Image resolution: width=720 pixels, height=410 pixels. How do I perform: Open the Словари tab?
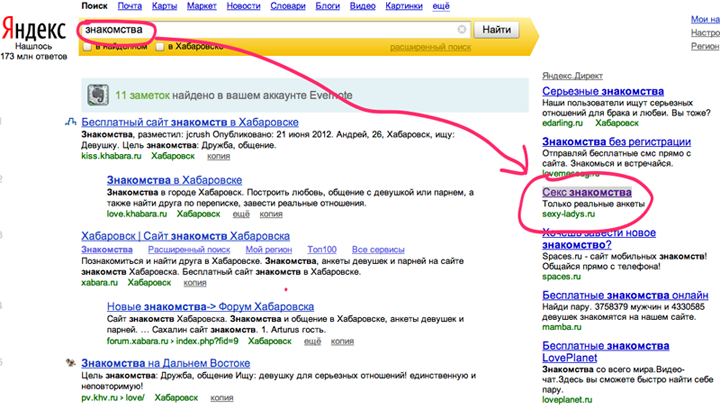pos(288,6)
